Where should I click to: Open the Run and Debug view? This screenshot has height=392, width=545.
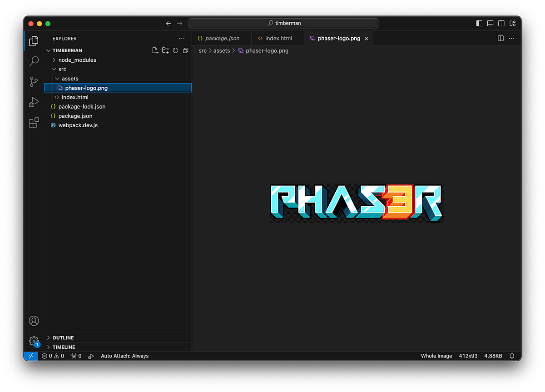tap(34, 102)
